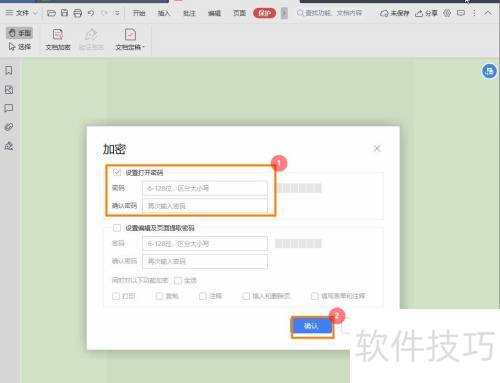The height and width of the screenshot is (383, 500).
Task: Click the 文档加密 icon
Action: click(58, 39)
